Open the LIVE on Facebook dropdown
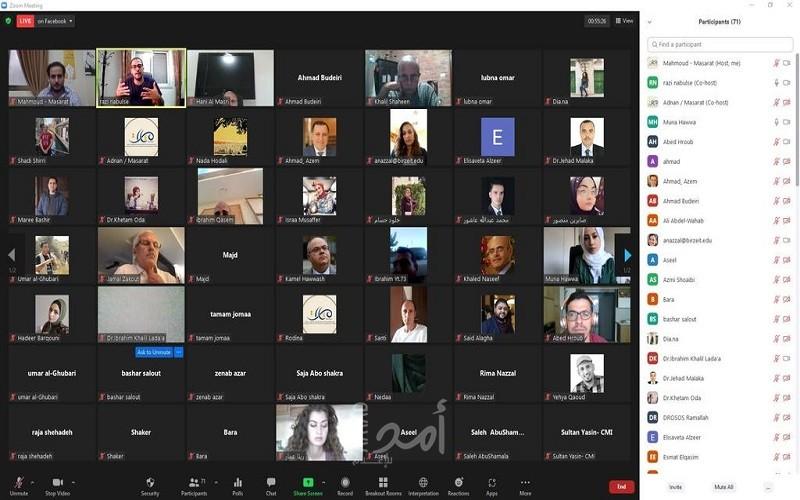Viewport: 800px width, 500px height. (x=55, y=21)
